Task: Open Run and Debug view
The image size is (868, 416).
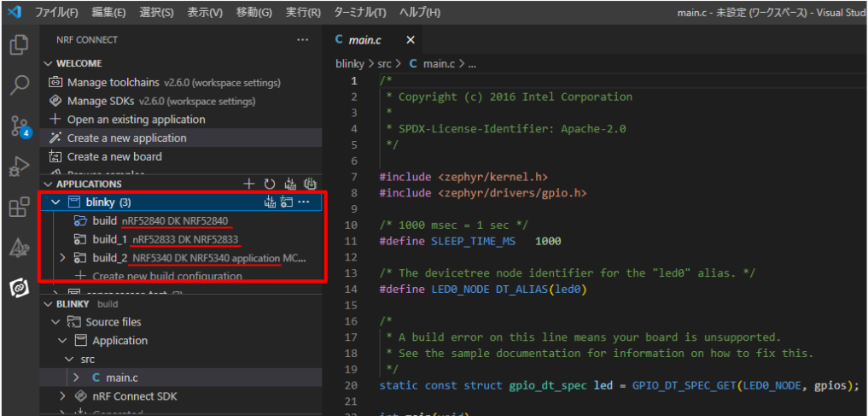Action: point(20,167)
